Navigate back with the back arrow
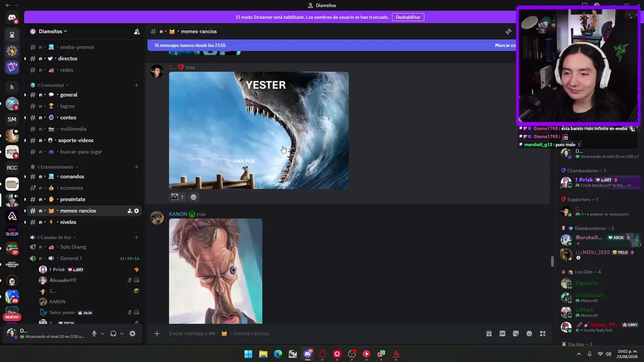644x362 pixels. click(x=8, y=5)
